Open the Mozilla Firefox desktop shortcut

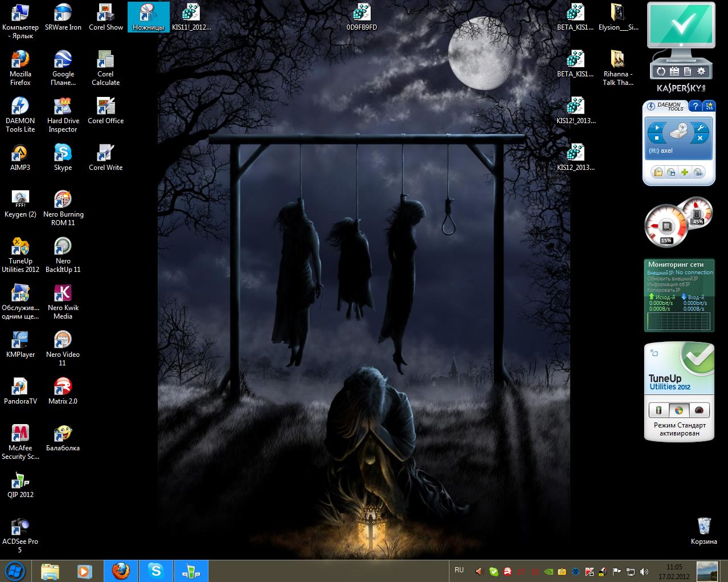pyautogui.click(x=21, y=68)
